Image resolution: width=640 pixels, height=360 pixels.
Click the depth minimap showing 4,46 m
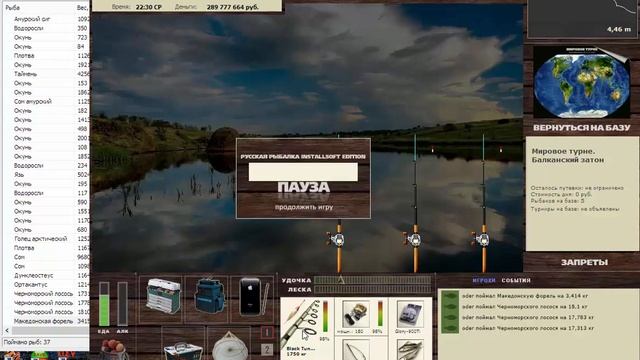click(x=583, y=19)
